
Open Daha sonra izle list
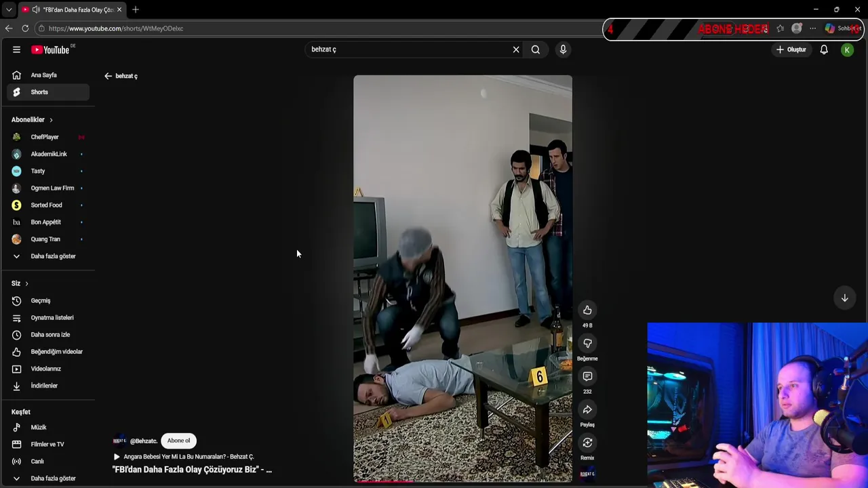coord(47,335)
